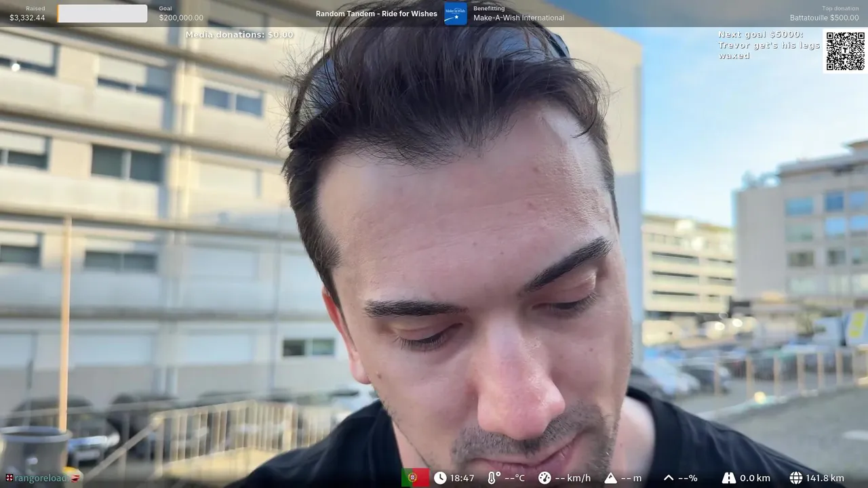This screenshot has height=488, width=868.
Task: Click the mountain altitude icon
Action: (x=610, y=478)
